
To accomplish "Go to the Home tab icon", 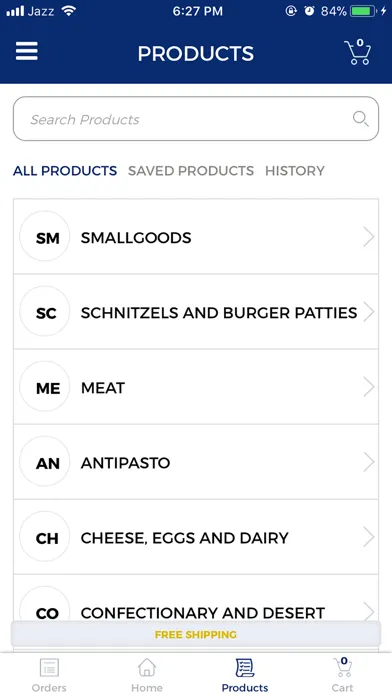I will 147,667.
